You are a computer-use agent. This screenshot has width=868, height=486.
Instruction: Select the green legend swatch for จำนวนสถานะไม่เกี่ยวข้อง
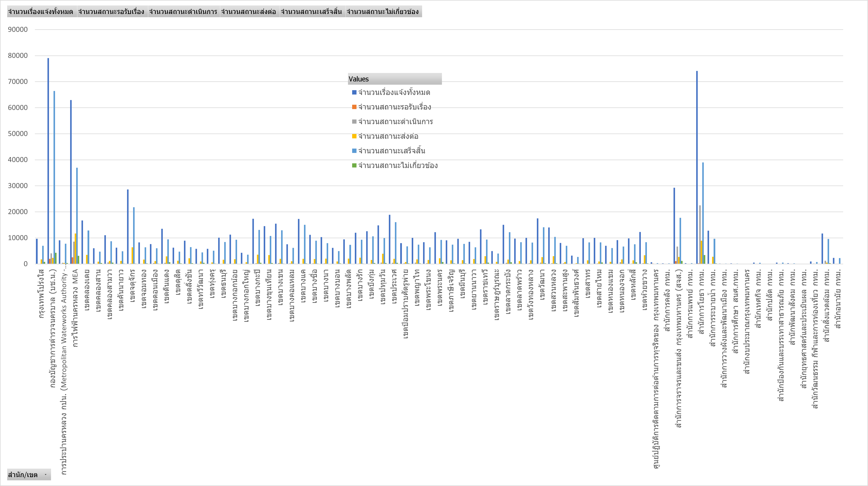click(x=354, y=165)
